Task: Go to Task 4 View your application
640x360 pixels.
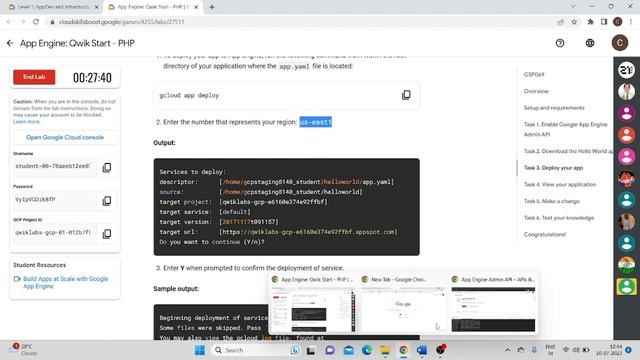Action: tap(560, 184)
